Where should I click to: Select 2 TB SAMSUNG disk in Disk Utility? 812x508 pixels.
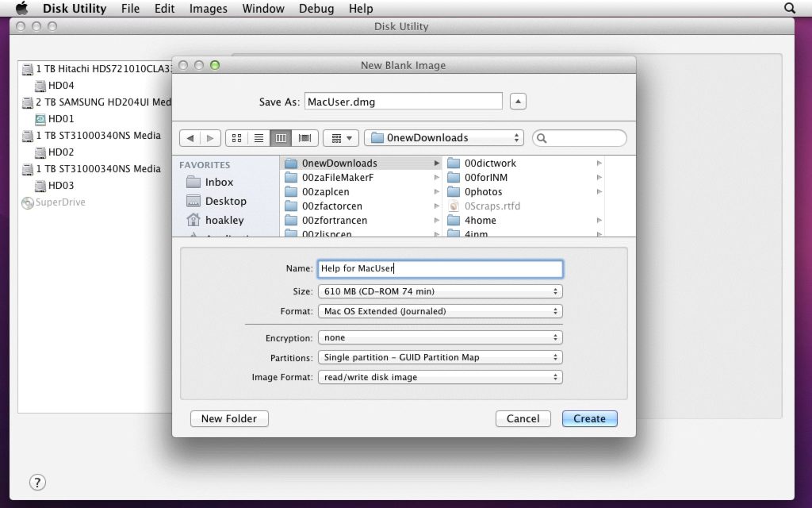pos(96,102)
